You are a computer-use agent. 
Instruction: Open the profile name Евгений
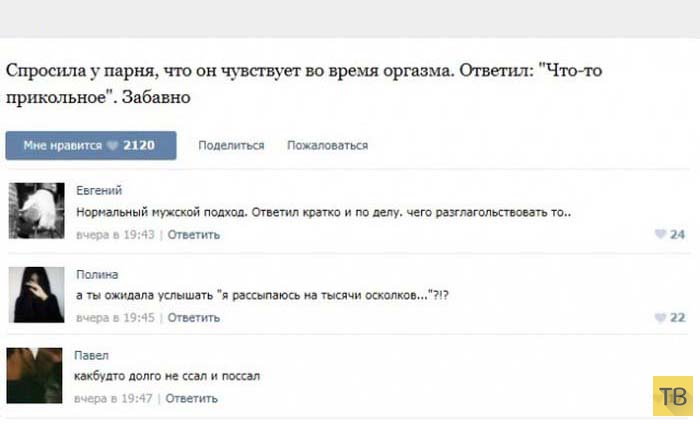pyautogui.click(x=99, y=191)
